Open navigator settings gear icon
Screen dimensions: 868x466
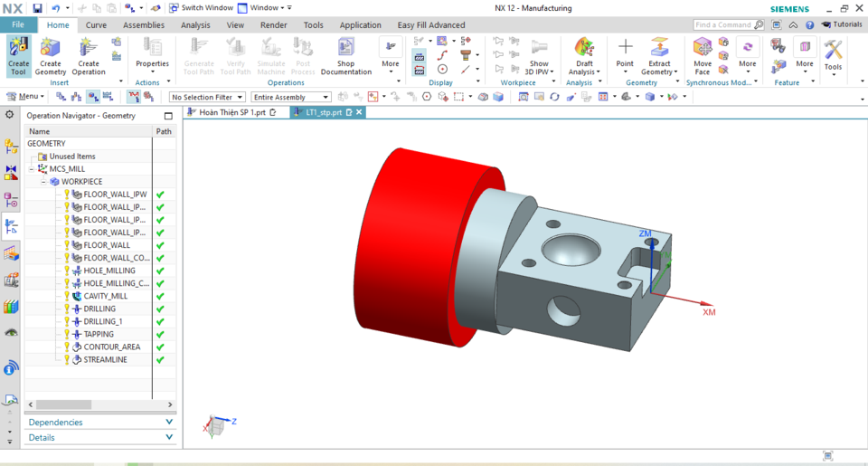click(9, 115)
